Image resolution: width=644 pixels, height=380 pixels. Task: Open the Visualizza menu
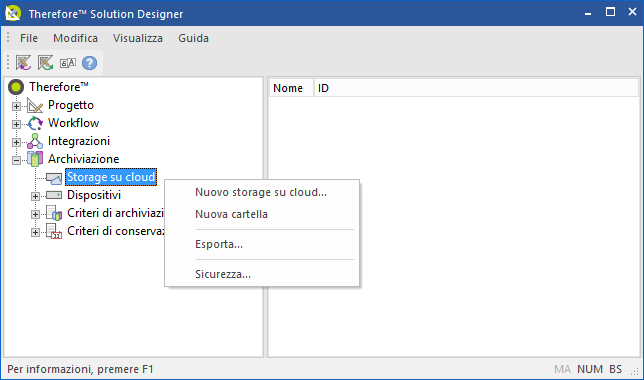[x=138, y=38]
